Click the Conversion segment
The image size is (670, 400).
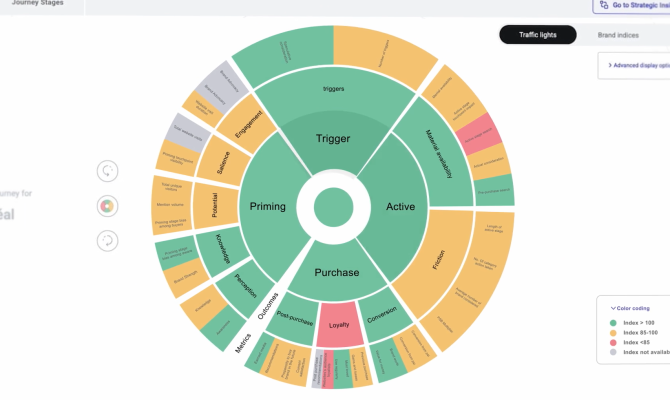coord(380,314)
